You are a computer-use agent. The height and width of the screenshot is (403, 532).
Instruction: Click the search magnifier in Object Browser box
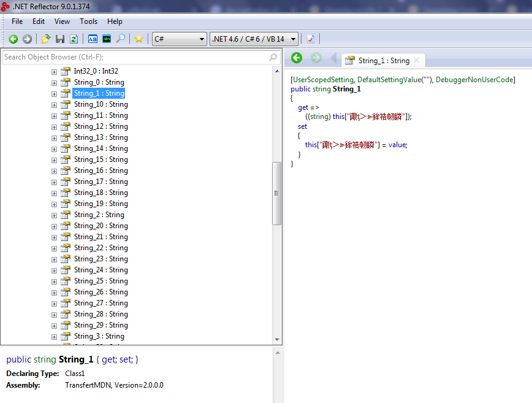(x=273, y=57)
